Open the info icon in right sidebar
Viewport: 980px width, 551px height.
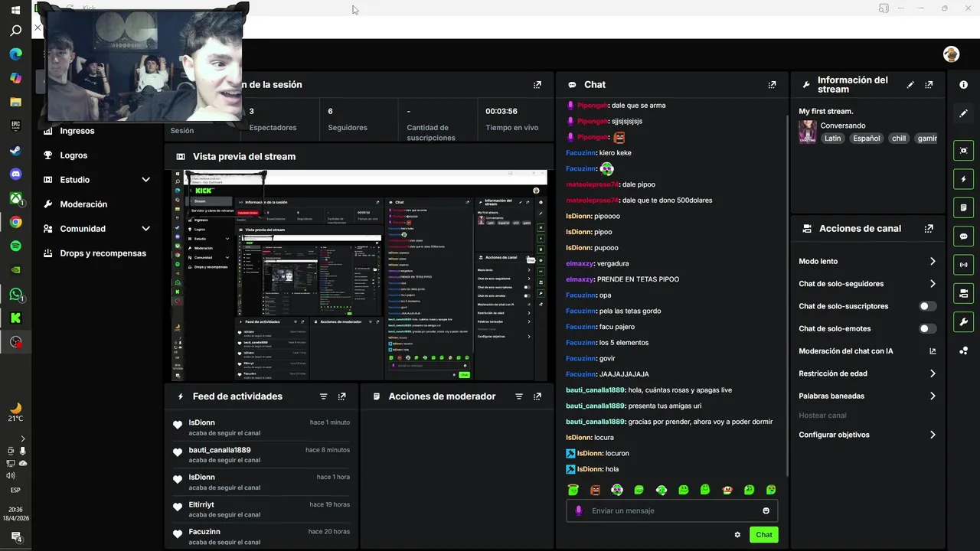[963, 85]
